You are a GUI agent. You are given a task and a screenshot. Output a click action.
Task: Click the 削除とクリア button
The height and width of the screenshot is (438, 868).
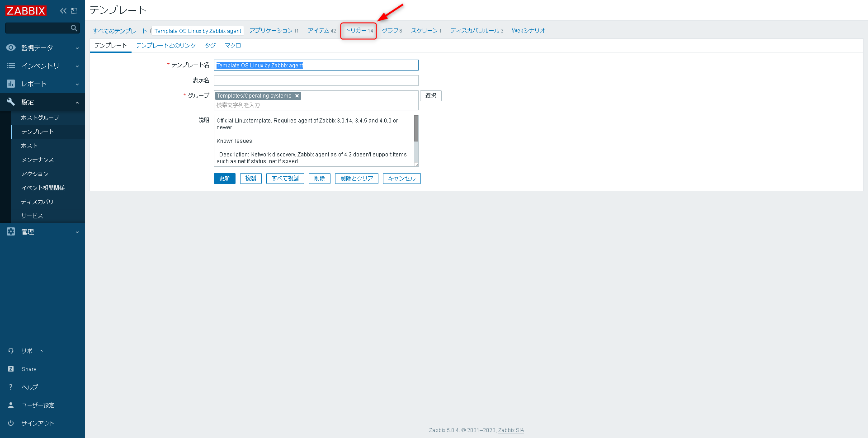coord(357,179)
